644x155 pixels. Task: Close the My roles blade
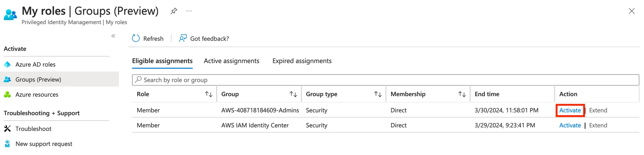(x=632, y=11)
